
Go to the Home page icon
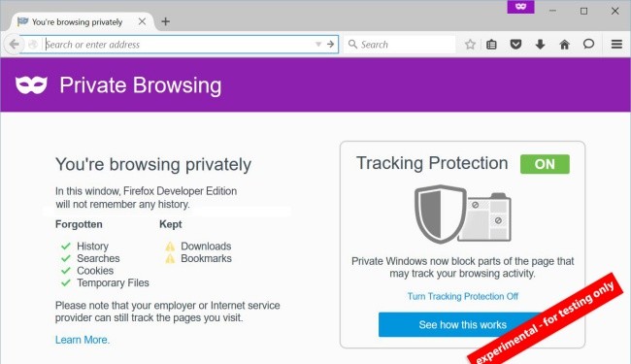564,45
